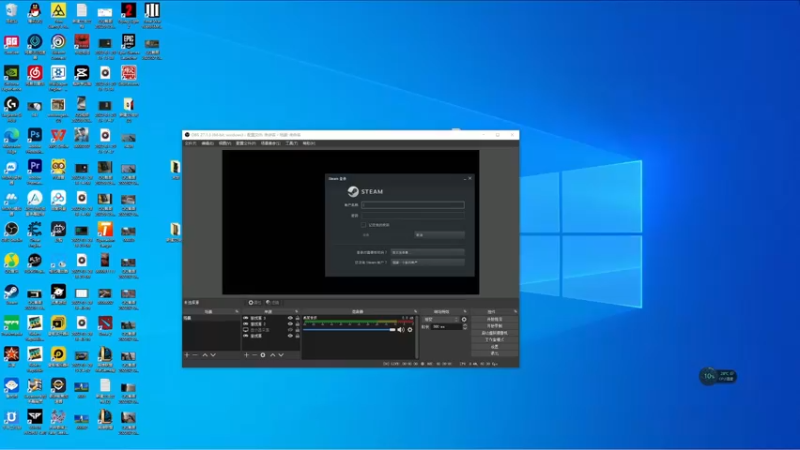Screen dimensions: 800x450
Task: Toggle visibility of the bottom game source
Action: click(x=290, y=336)
